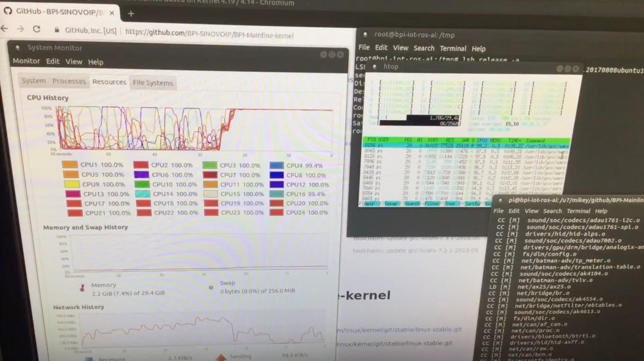The image size is (644, 361).
Task: Open Edit menu in root terminal window
Action: pyautogui.click(x=381, y=47)
